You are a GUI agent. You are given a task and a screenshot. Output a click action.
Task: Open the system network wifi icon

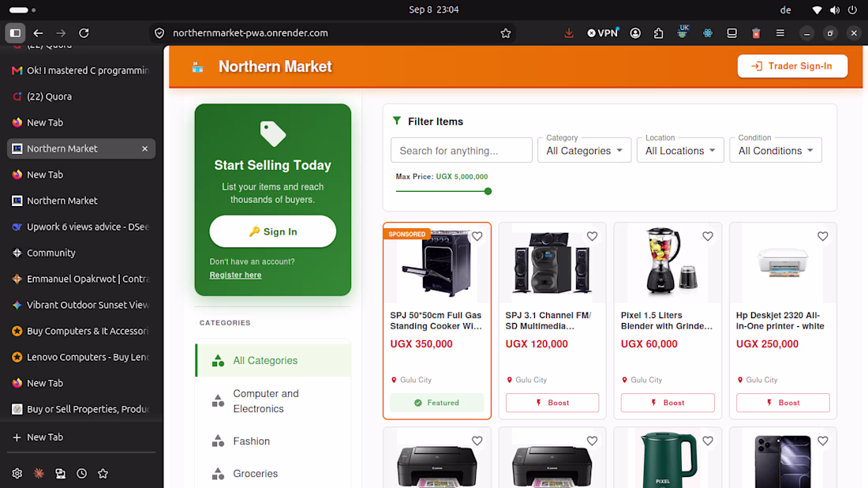817,10
